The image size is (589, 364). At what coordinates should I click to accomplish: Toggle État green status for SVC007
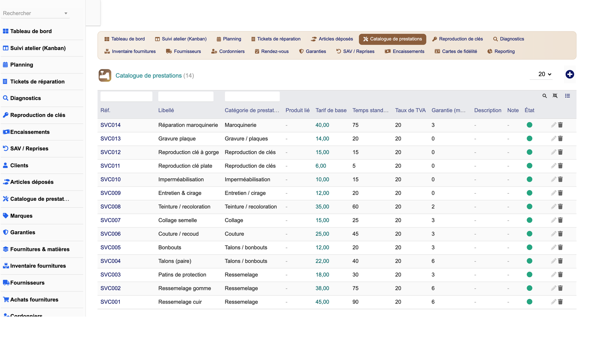(529, 220)
